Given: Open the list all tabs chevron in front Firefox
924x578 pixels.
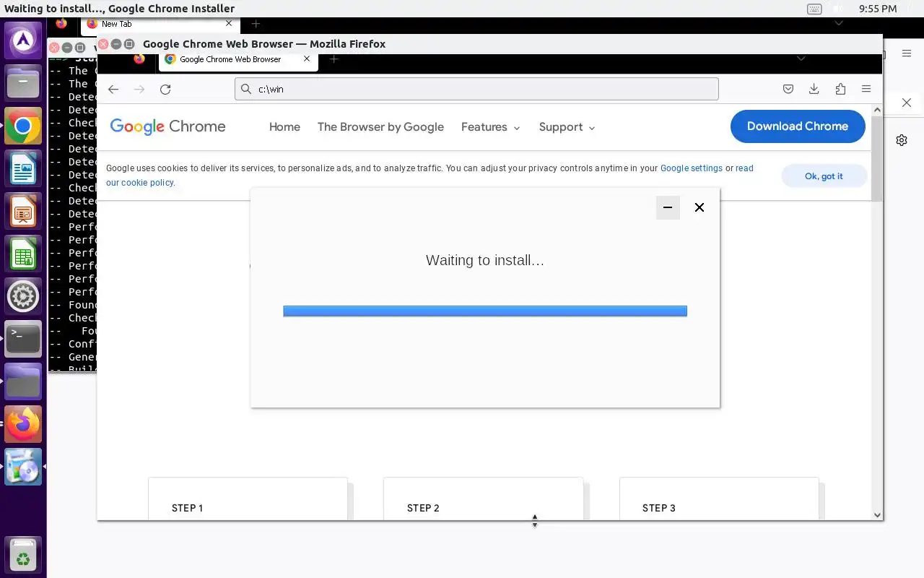Looking at the screenshot, I should pos(801,59).
